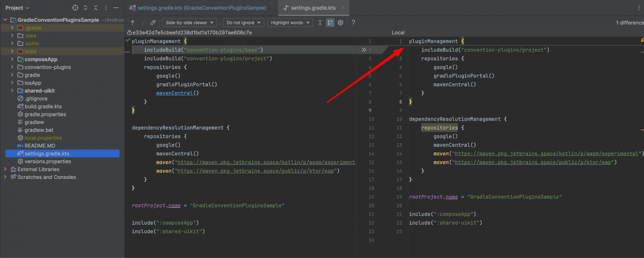Open the Do not ignore dropdown
The image size is (644, 258).
[244, 23]
